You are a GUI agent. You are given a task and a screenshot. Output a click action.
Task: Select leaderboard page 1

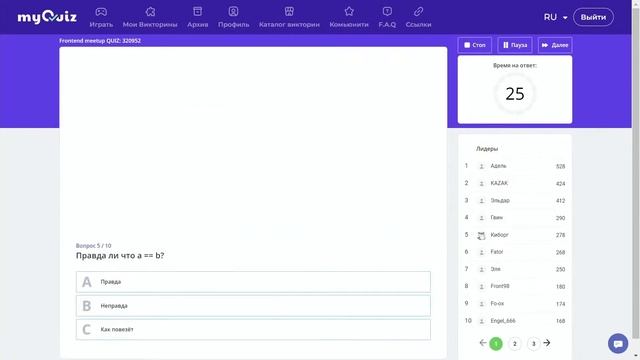coord(496,344)
